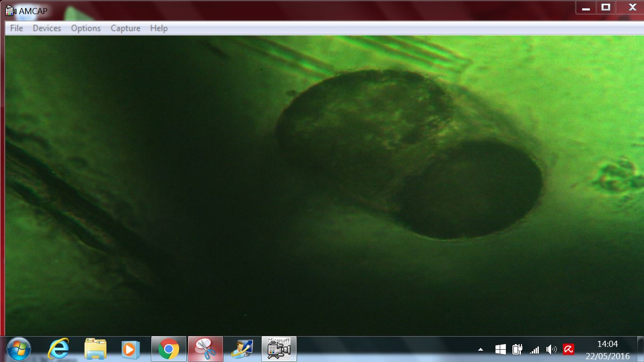Screen dimensions: 644x362
Task: Open the Windows Start menu
Action: tap(19, 349)
